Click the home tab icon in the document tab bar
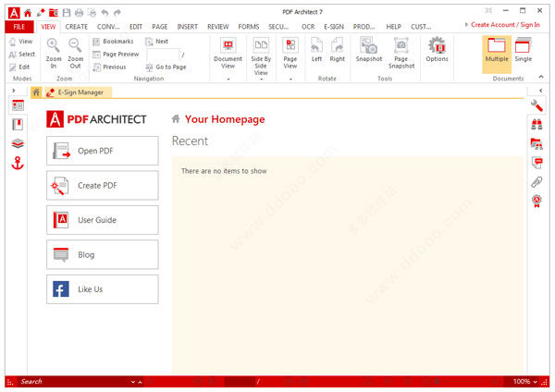Viewport: 555px width, 392px height. [36, 92]
